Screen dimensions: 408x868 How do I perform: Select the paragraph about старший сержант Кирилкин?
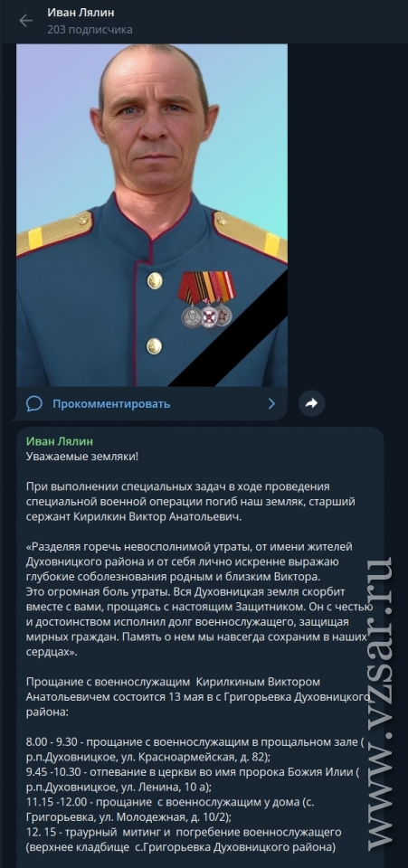tap(191, 502)
